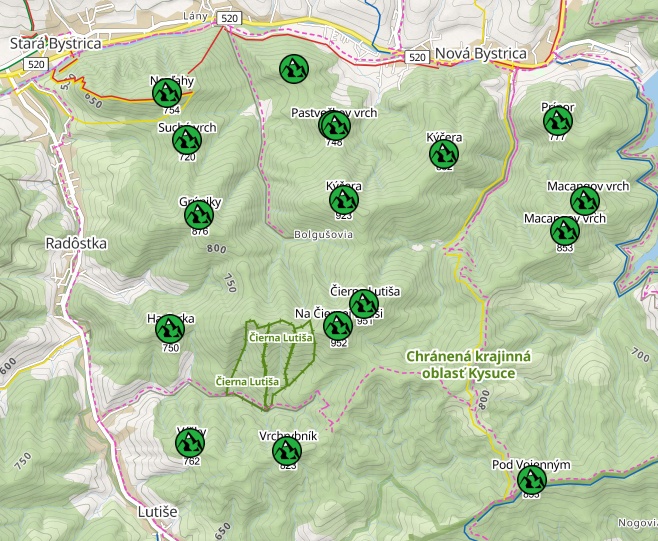Click the Macangov vrch marker with elevation 853
Viewport: 658px width, 541px height.
click(565, 231)
